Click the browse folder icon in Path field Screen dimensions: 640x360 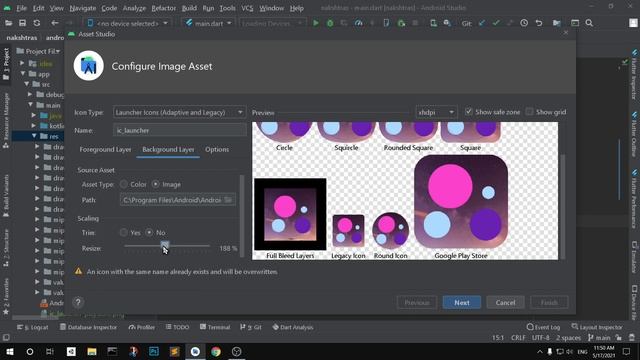[229, 200]
